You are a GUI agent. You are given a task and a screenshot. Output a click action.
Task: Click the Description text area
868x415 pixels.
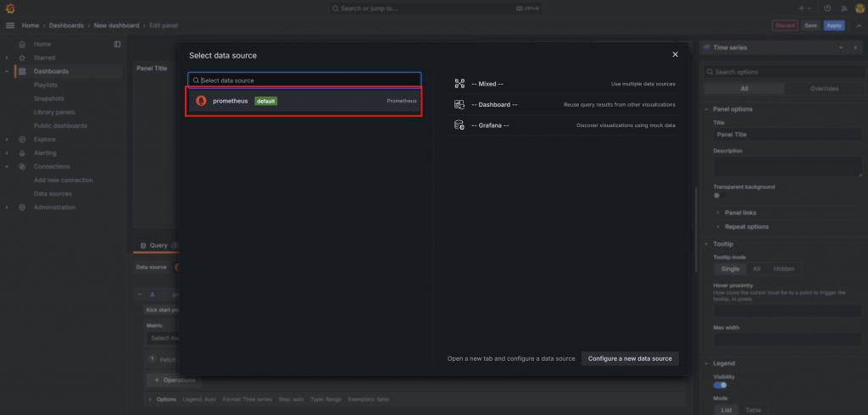tap(787, 167)
